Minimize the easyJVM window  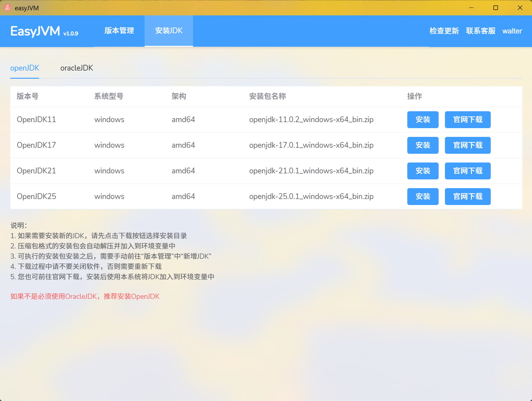(471, 8)
